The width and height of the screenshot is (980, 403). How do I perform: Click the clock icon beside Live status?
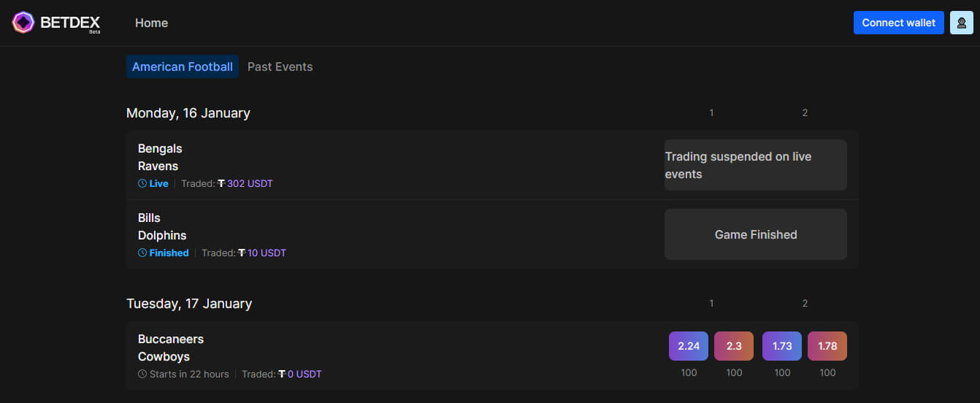point(142,184)
